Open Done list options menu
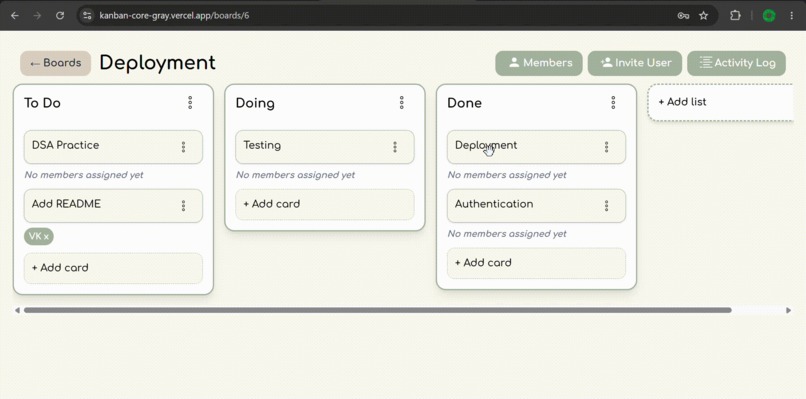 click(613, 103)
